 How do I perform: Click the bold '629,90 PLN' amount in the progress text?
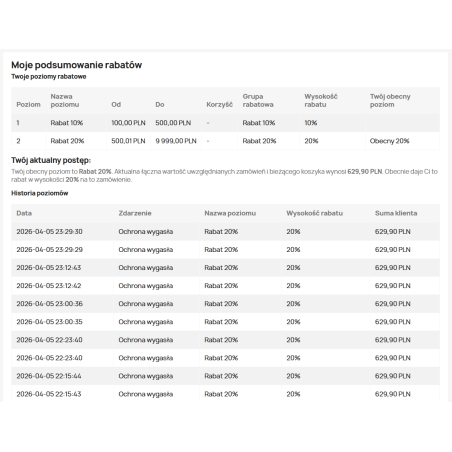pyautogui.click(x=365, y=172)
